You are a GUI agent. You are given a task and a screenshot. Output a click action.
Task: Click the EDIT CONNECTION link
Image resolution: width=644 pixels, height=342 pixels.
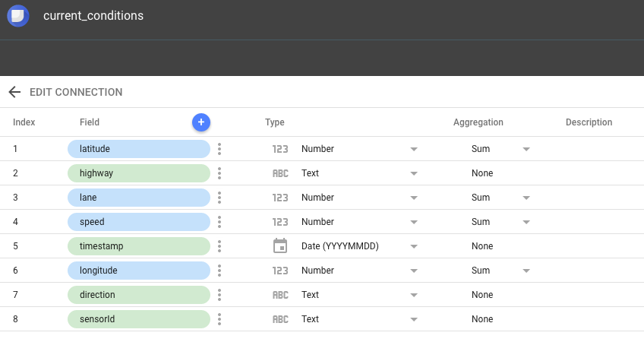click(x=76, y=92)
